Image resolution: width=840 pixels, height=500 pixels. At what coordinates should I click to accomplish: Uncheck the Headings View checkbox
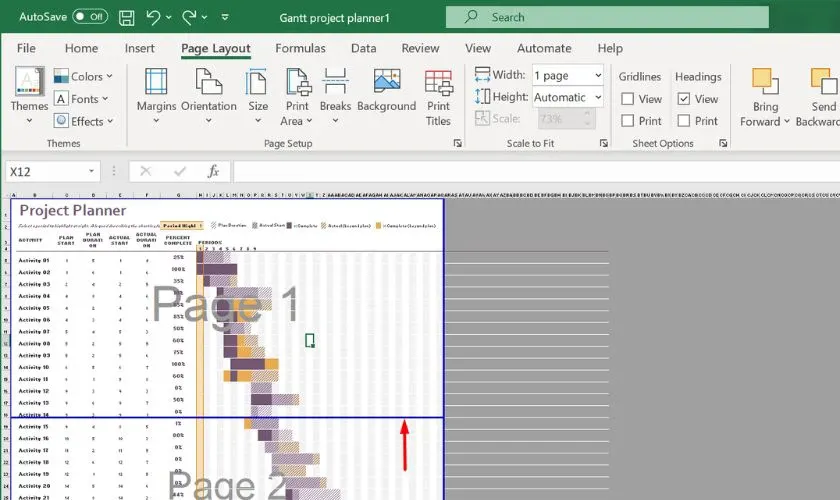click(684, 99)
